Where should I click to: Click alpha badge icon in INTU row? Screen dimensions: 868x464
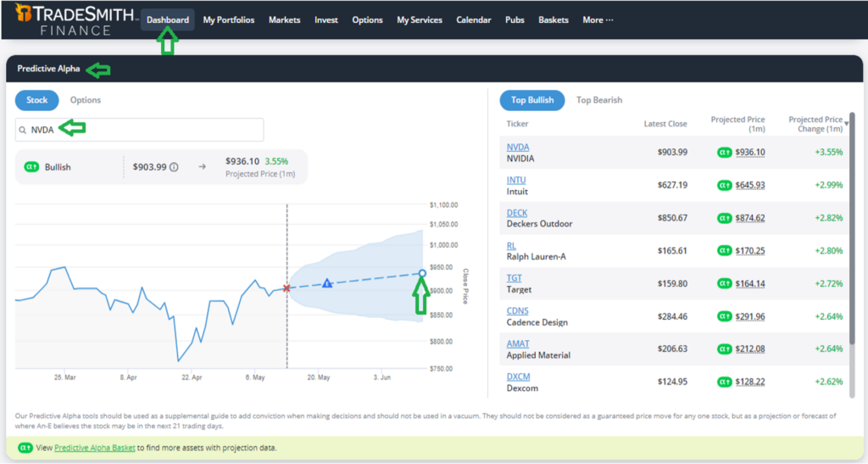click(x=725, y=185)
